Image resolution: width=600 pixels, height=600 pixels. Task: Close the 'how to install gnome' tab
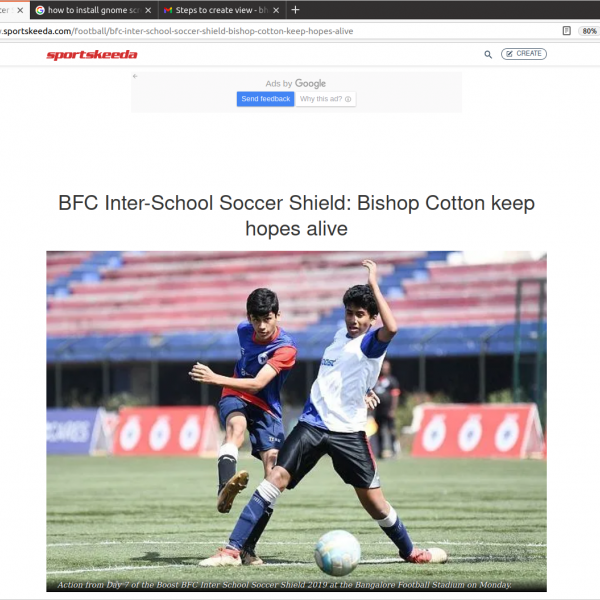coord(148,10)
